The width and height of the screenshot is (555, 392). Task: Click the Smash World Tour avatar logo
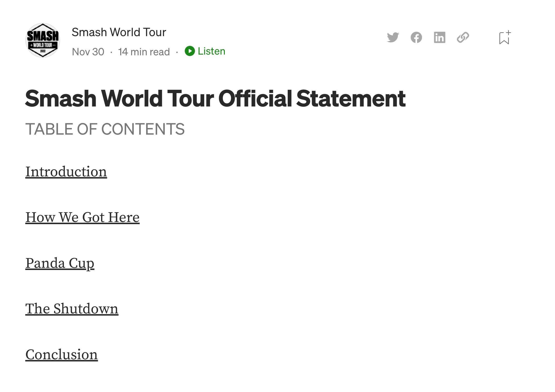click(x=43, y=40)
